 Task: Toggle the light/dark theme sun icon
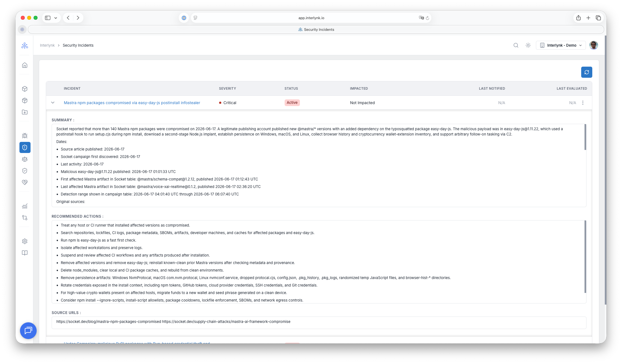pyautogui.click(x=528, y=45)
